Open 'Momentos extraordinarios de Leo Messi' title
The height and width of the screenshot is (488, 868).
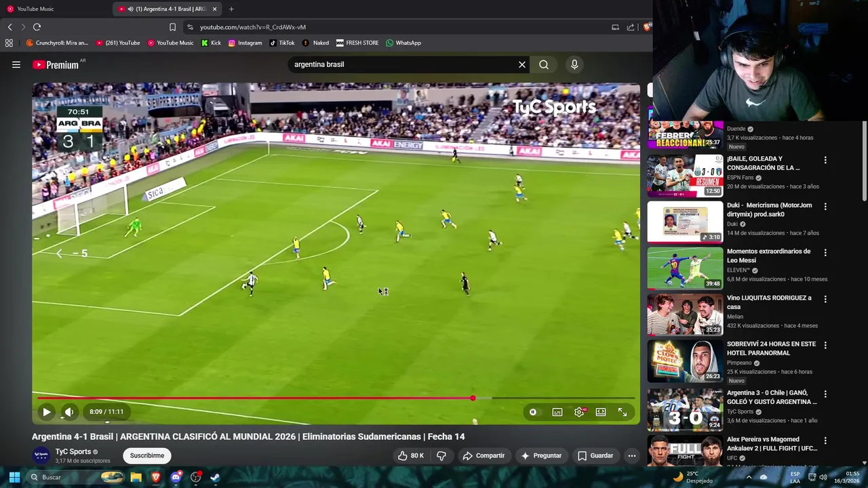tap(768, 256)
